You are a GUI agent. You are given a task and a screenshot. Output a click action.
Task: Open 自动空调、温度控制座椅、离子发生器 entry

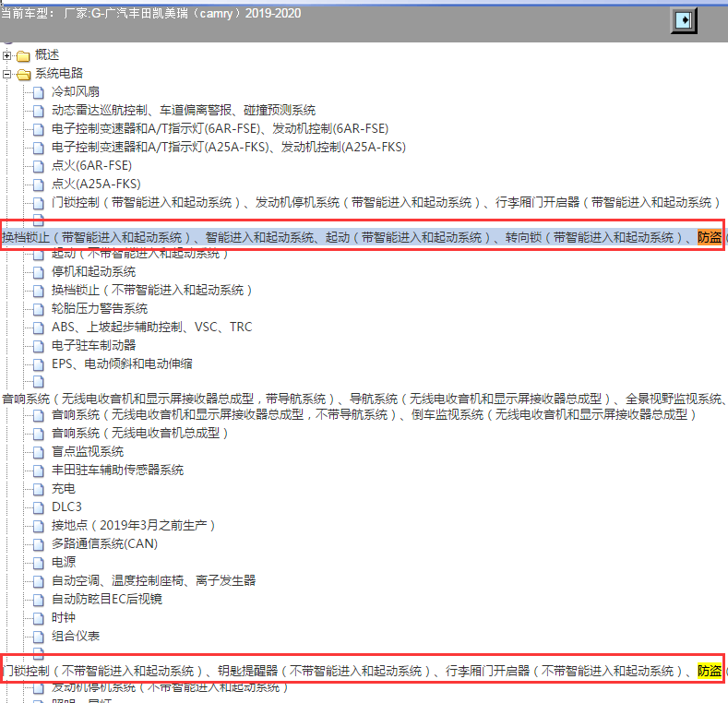(153, 580)
